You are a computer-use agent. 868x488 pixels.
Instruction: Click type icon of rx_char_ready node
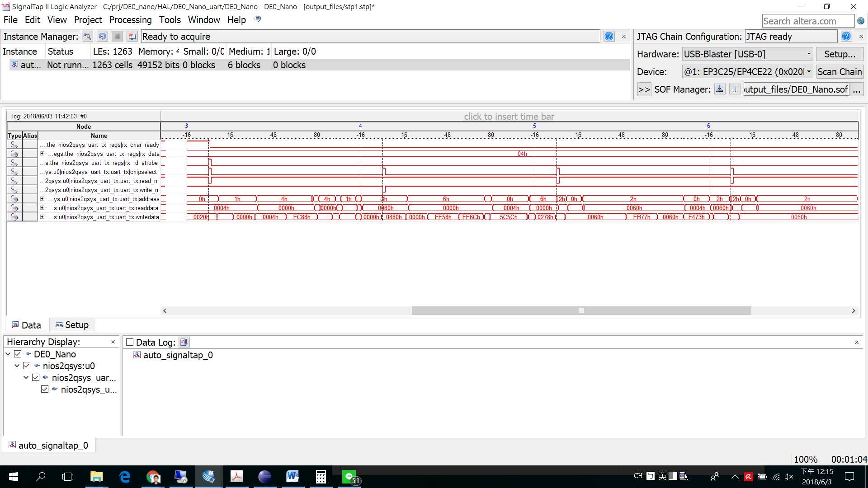[14, 145]
